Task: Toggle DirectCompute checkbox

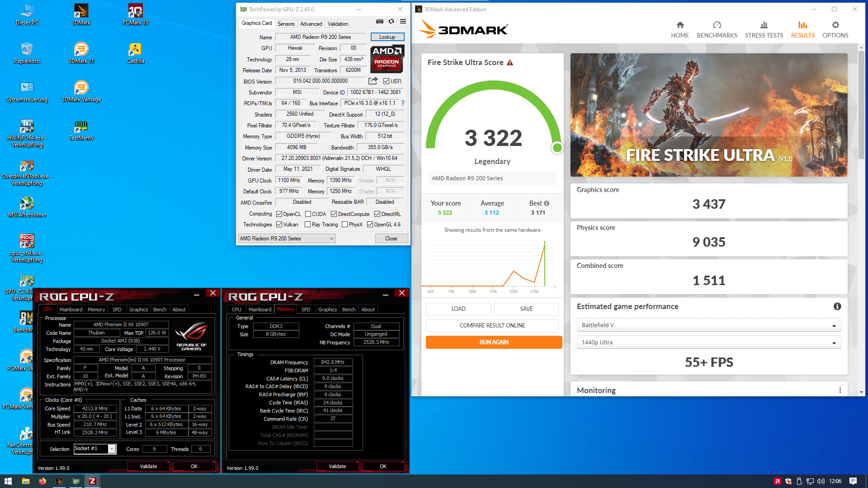Action: coord(334,214)
